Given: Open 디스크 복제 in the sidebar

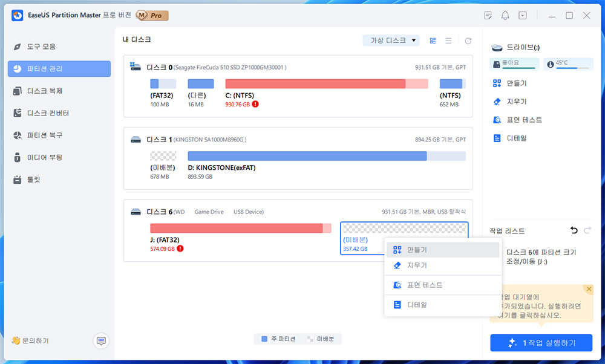Looking at the screenshot, I should point(59,91).
